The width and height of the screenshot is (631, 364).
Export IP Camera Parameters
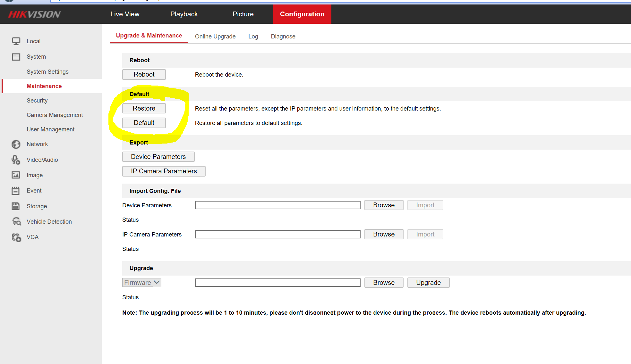pos(164,171)
